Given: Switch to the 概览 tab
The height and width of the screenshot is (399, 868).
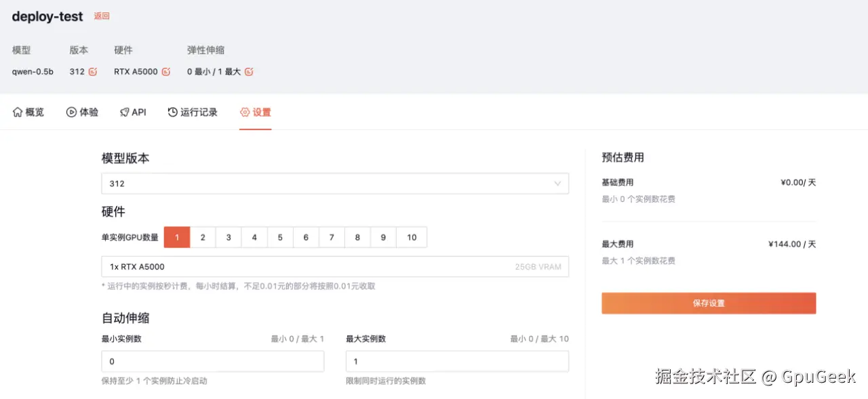Looking at the screenshot, I should coord(28,112).
